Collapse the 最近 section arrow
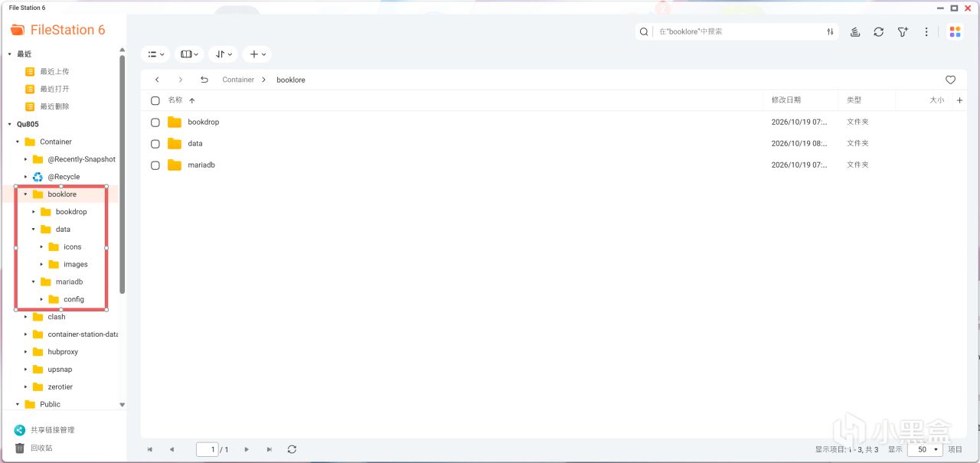Image resolution: width=980 pixels, height=463 pixels. tap(9, 54)
